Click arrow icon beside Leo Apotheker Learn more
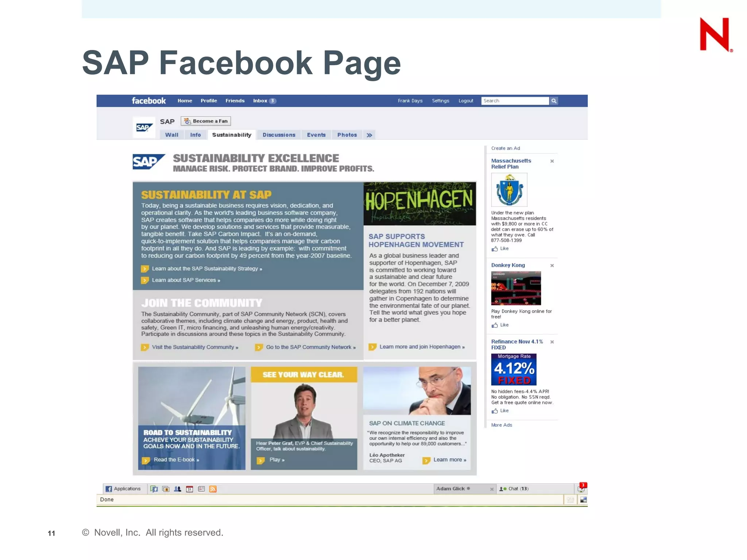Image resolution: width=747 pixels, height=560 pixels. pos(426,460)
